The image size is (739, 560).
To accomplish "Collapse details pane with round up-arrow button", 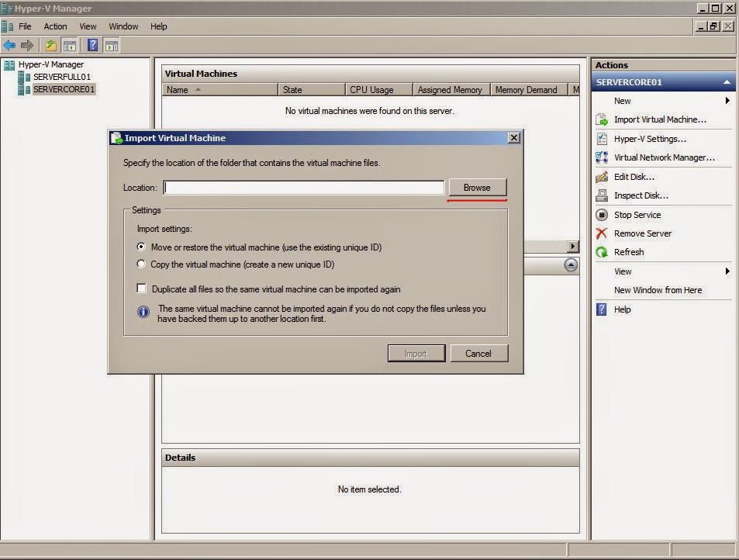I will pos(571,265).
